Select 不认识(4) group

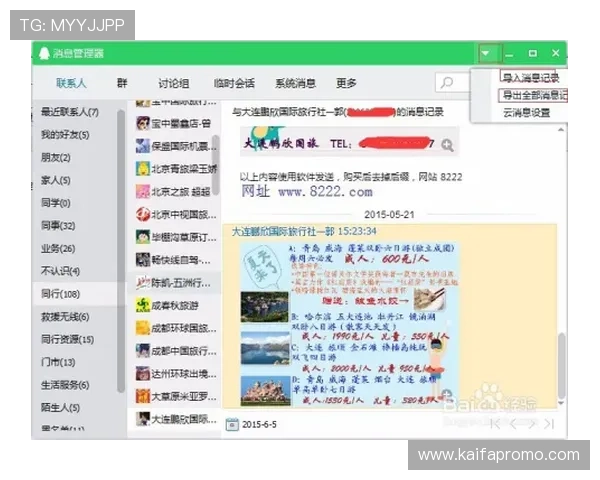coord(60,271)
